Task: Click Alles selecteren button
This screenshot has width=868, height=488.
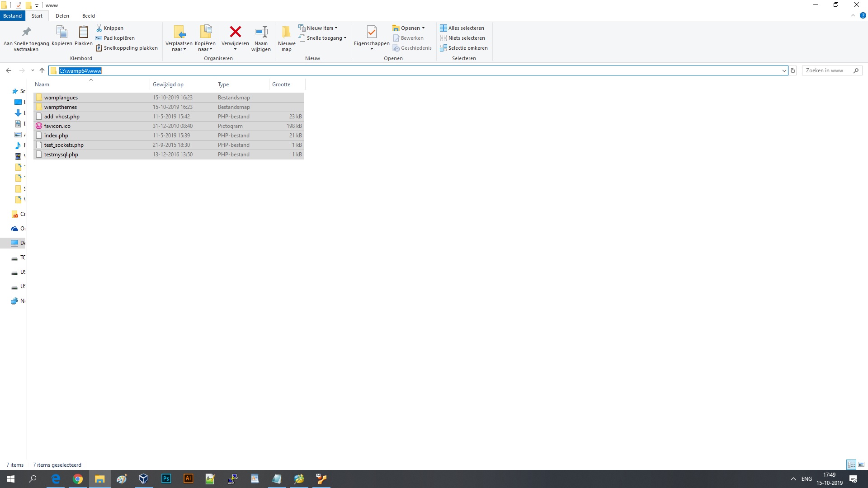Action: (x=462, y=28)
